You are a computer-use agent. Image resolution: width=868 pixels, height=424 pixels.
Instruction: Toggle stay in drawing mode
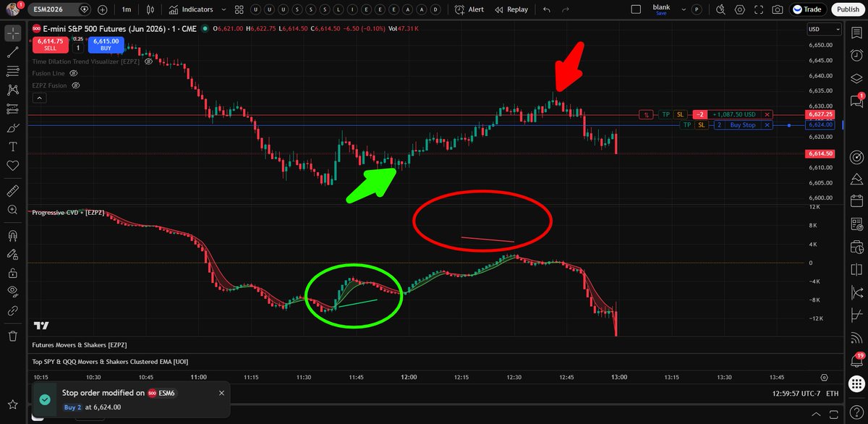click(12, 254)
